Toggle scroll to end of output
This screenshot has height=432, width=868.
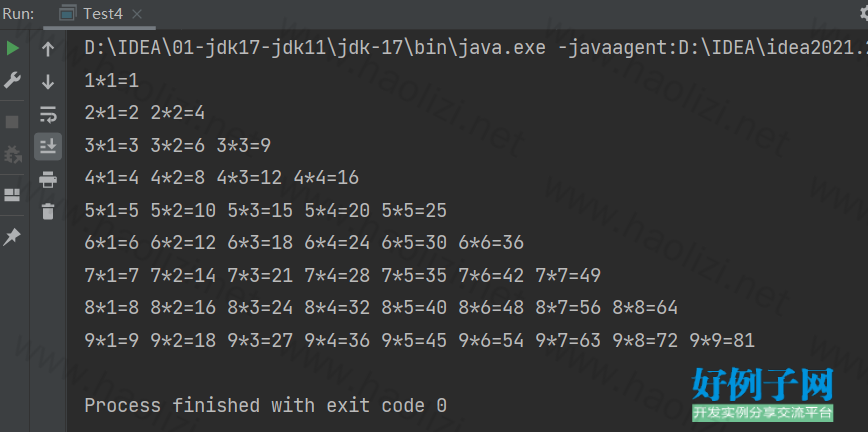(x=47, y=146)
